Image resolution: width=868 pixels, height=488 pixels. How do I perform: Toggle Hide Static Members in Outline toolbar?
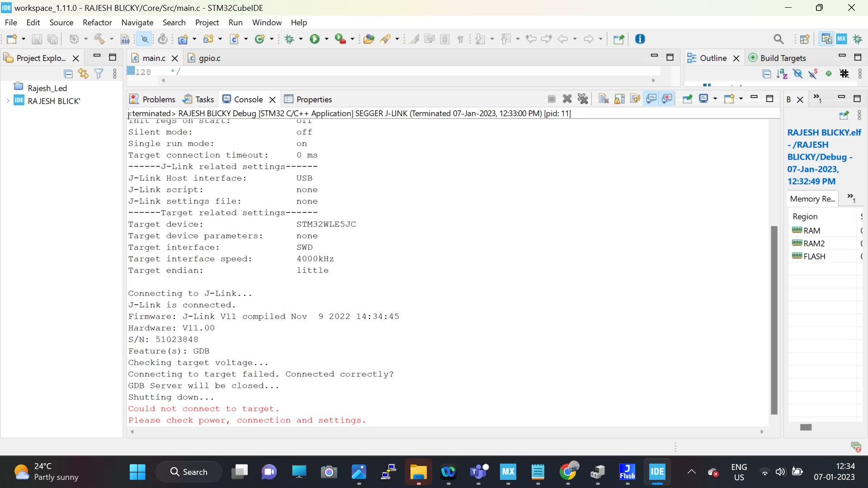click(813, 74)
